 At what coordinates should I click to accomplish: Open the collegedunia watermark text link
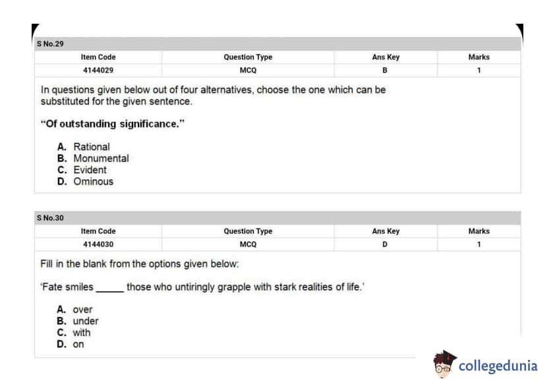pyautogui.click(x=498, y=366)
